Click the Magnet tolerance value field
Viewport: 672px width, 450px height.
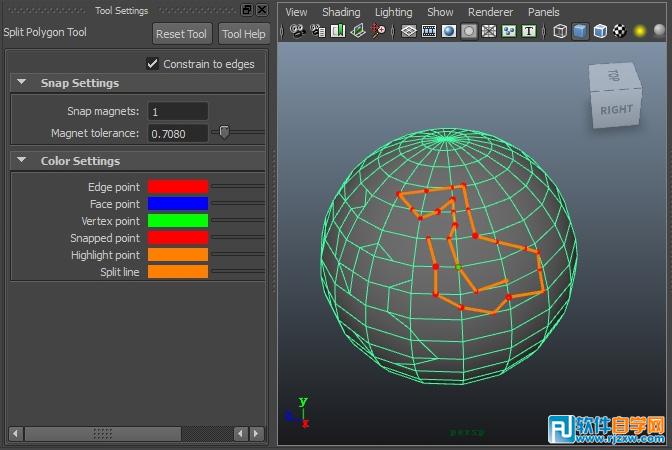pyautogui.click(x=178, y=133)
